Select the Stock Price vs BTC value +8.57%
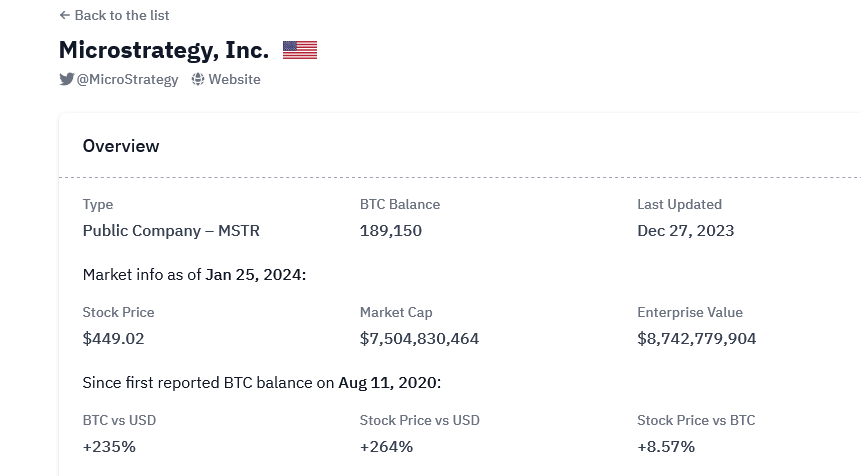The height and width of the screenshot is (476, 861). [x=666, y=447]
